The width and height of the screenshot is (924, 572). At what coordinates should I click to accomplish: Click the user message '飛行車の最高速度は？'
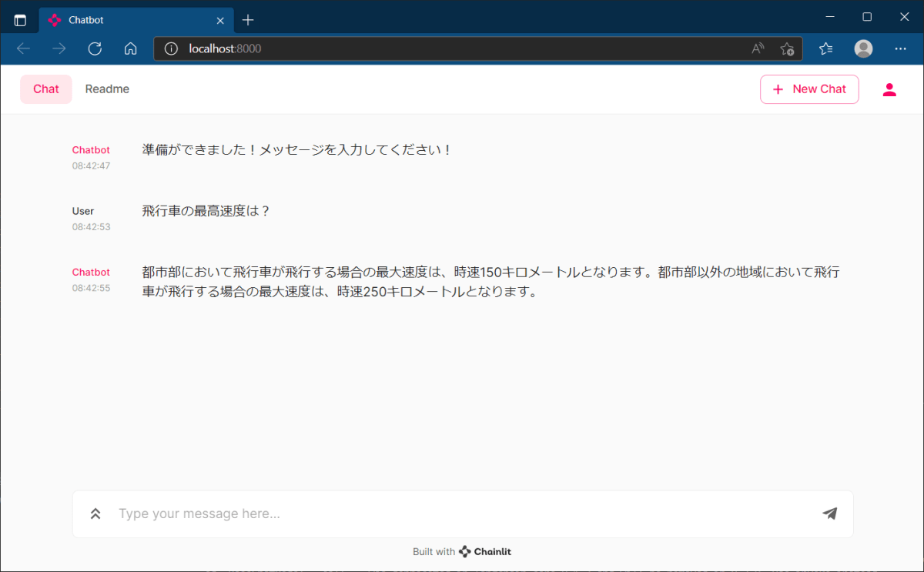pos(206,211)
